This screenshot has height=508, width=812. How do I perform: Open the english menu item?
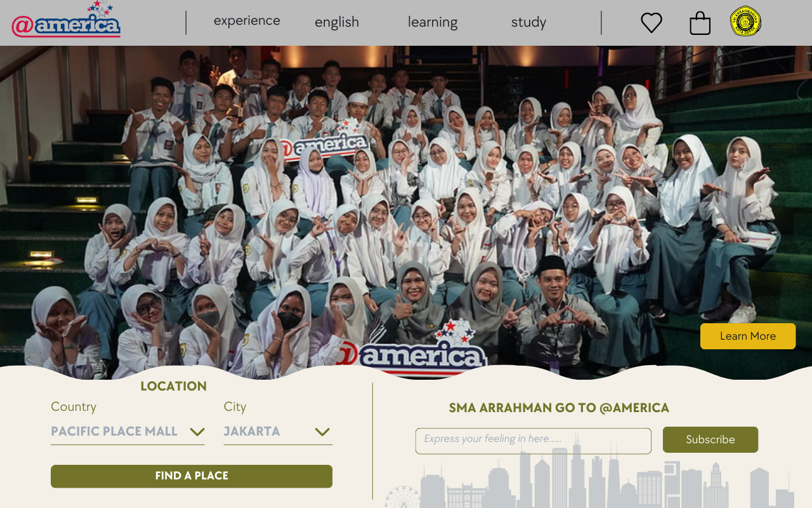tap(337, 22)
